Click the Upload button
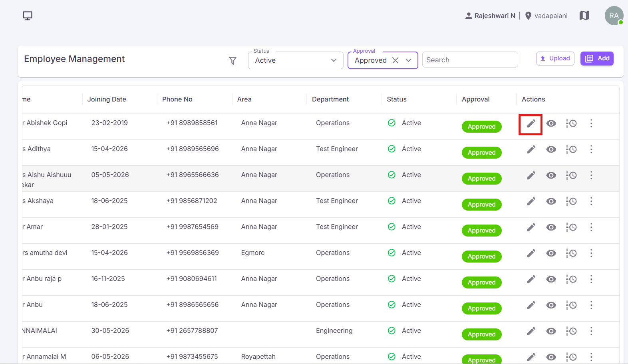Screen dimensions: 628x364 coord(555,58)
